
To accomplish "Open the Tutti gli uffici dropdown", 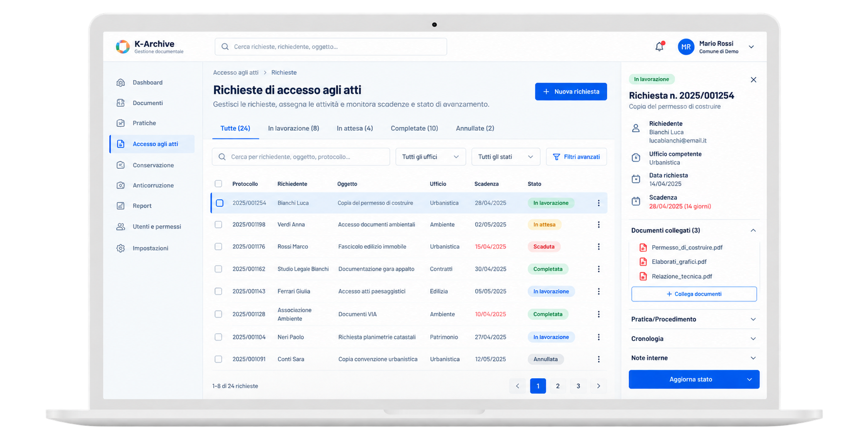I will (431, 157).
